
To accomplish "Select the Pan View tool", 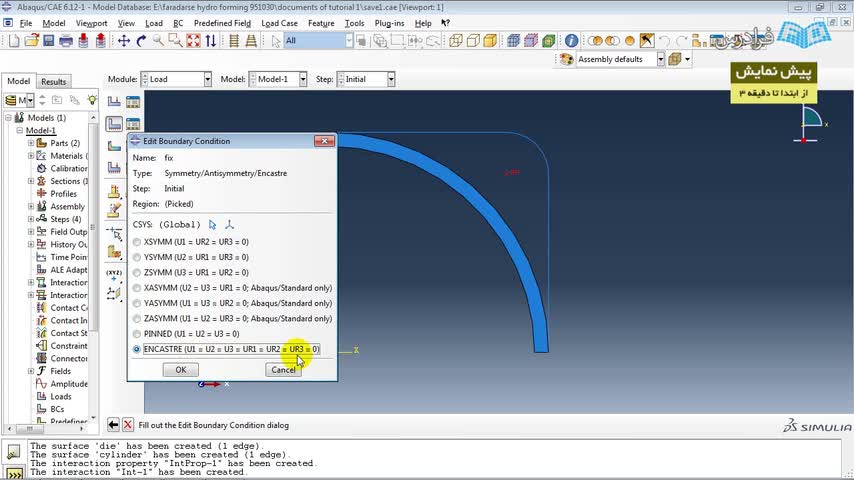I will point(124,41).
